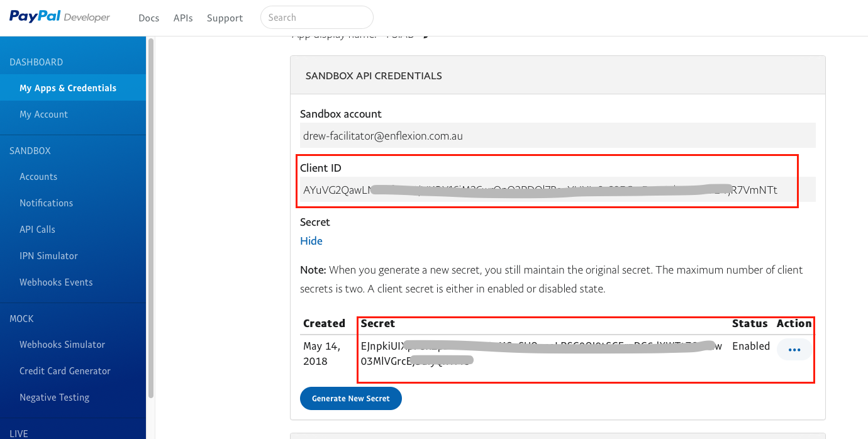The width and height of the screenshot is (868, 439).
Task: Click the DASHBOARD section heading
Action: click(x=36, y=62)
